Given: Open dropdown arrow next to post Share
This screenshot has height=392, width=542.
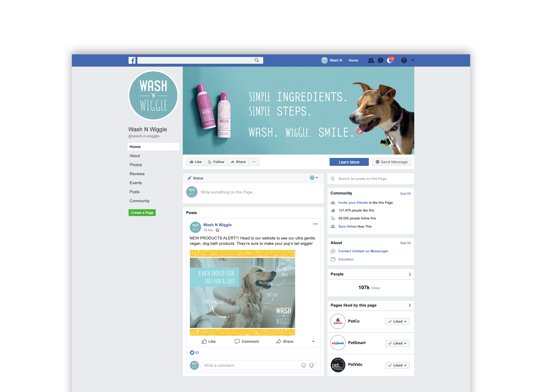Looking at the screenshot, I should pyautogui.click(x=313, y=342).
